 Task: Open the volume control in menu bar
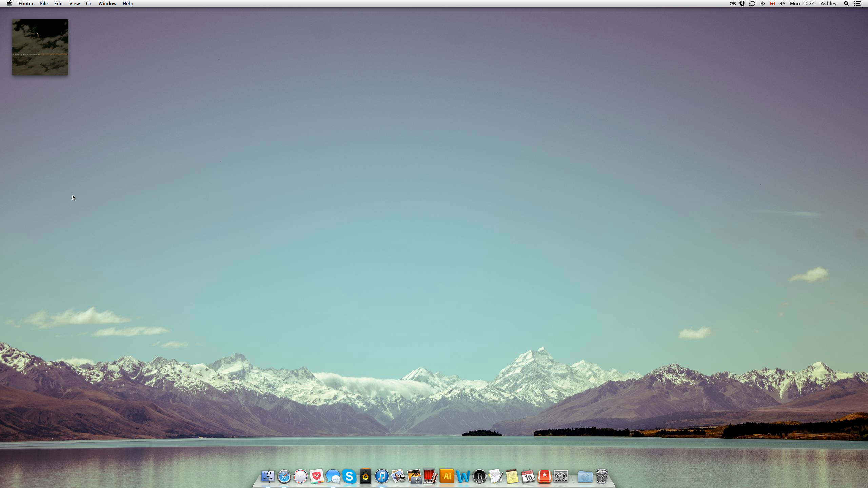782,4
